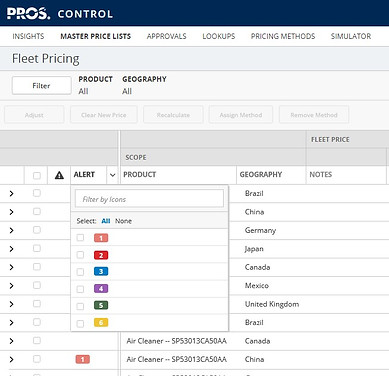Click the Clear New Price button
This screenshot has height=376, width=389.
coord(104,115)
